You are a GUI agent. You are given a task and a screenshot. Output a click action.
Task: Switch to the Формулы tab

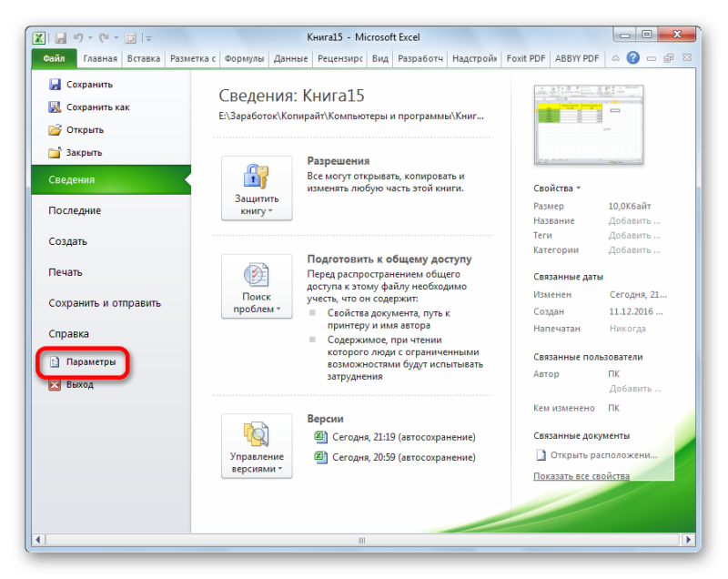coord(244,58)
